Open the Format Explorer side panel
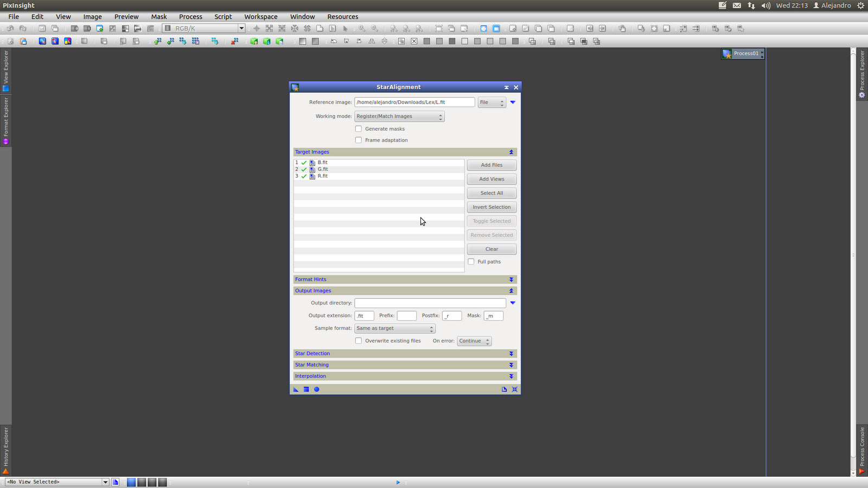The image size is (868, 488). [x=6, y=120]
